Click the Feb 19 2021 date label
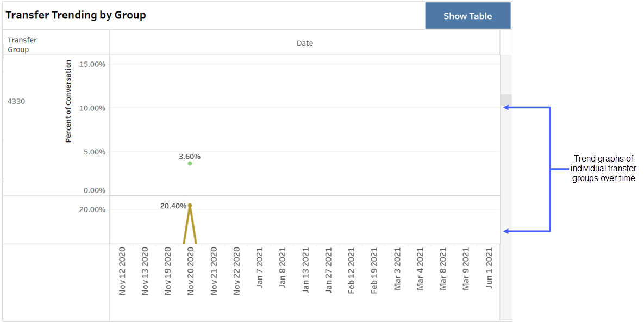This screenshot has width=644, height=322. pos(374,272)
